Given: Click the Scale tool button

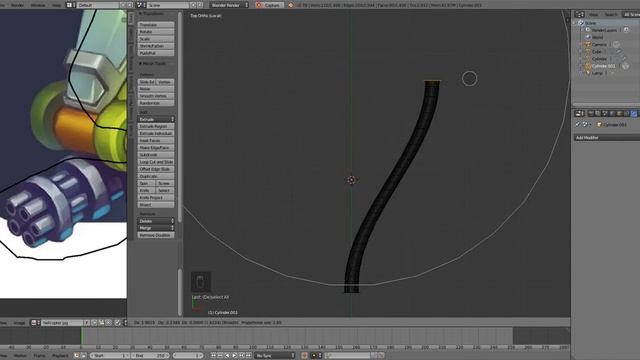Looking at the screenshot, I should pos(156,39).
